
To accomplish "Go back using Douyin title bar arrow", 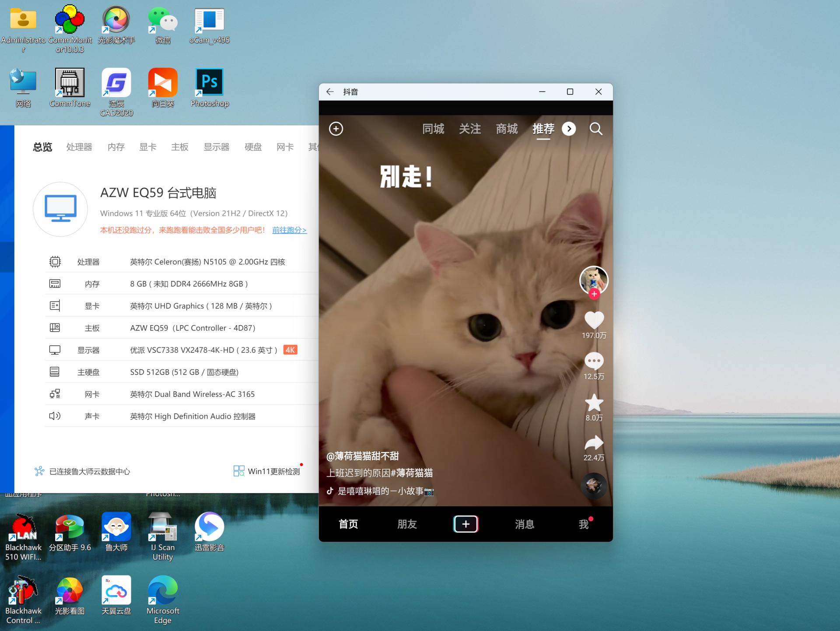I will [x=330, y=91].
